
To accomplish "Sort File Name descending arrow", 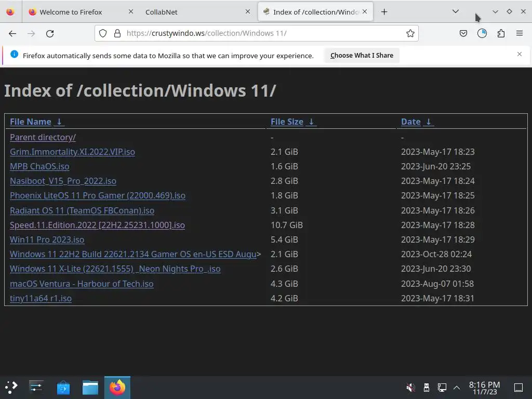I will pyautogui.click(x=59, y=122).
